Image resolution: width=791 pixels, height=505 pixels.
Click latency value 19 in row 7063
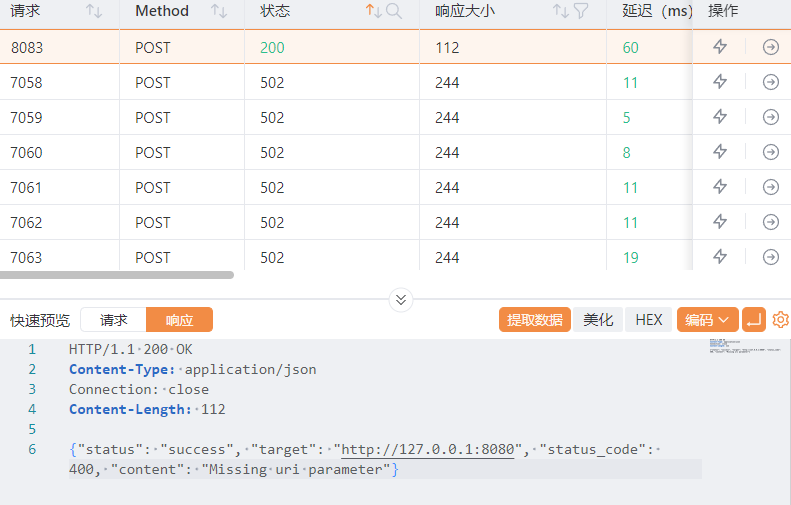point(631,257)
